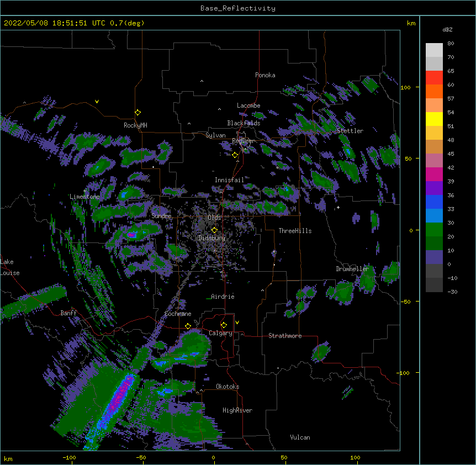
Task: Click the green 30 dBZ legend swatch
Action: [x=434, y=230]
